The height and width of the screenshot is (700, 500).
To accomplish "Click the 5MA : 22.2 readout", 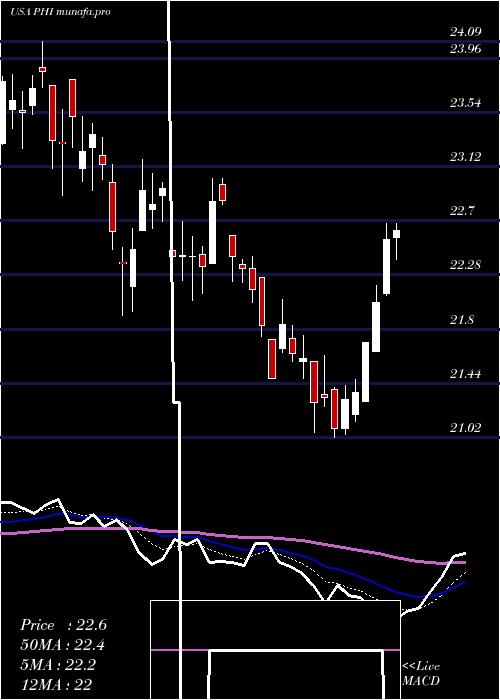I will (58, 665).
